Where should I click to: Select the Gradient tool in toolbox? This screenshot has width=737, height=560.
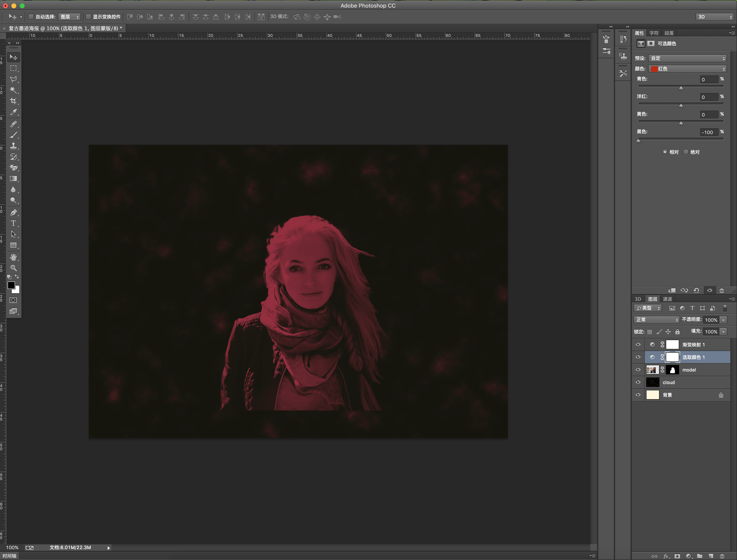click(13, 179)
